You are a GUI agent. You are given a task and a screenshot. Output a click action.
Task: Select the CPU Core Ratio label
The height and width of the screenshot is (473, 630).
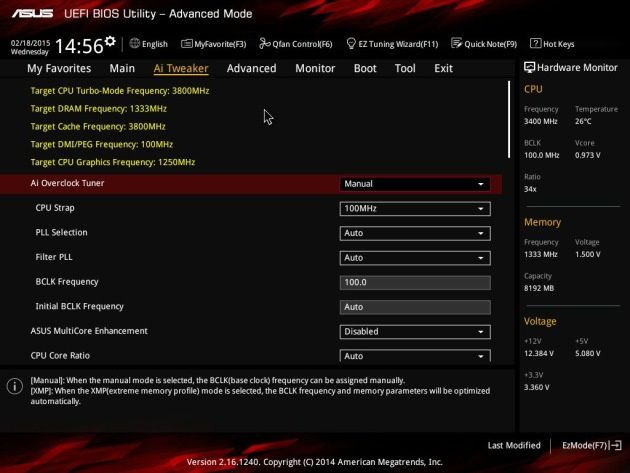pyautogui.click(x=60, y=356)
